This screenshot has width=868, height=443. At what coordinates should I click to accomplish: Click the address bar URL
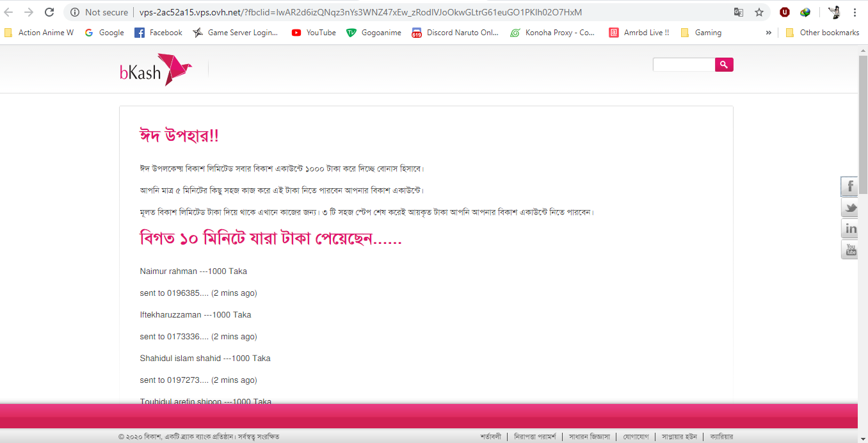[x=361, y=12]
